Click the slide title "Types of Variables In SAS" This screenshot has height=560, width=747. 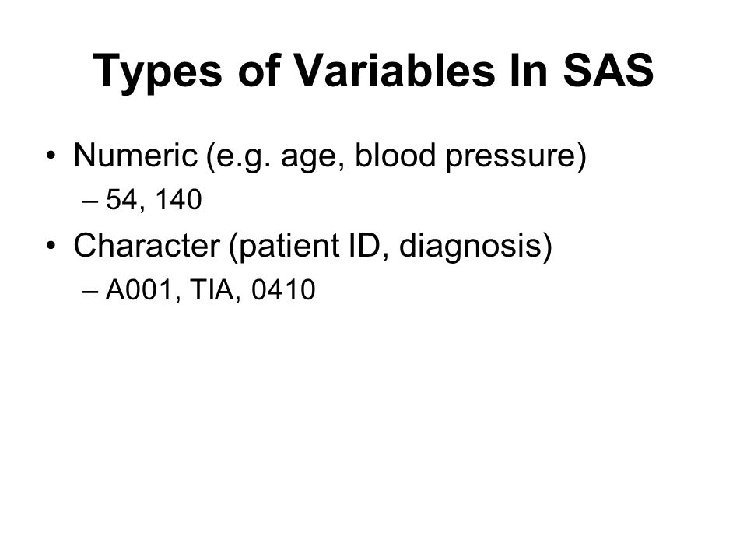pos(373,72)
